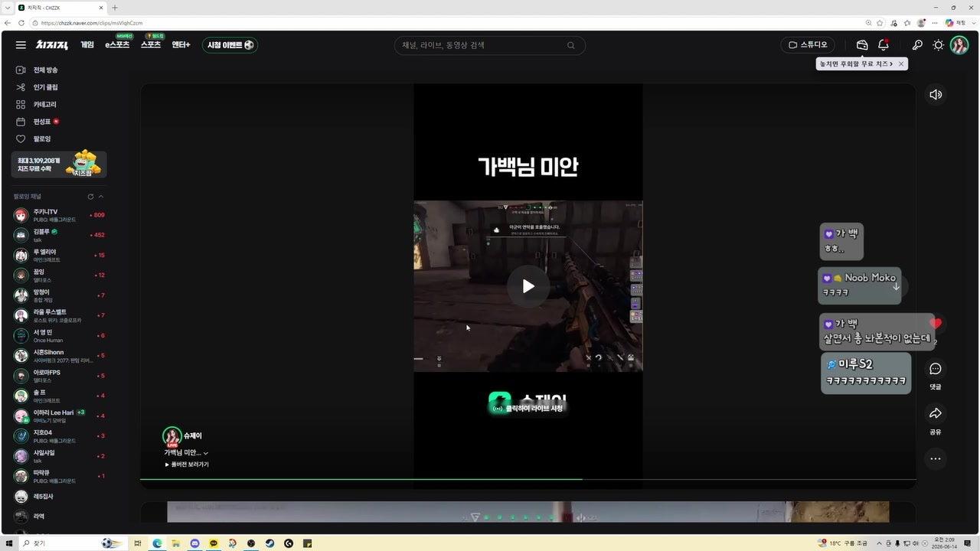980x551 pixels.
Task: Open a new browser tab
Action: (115, 8)
